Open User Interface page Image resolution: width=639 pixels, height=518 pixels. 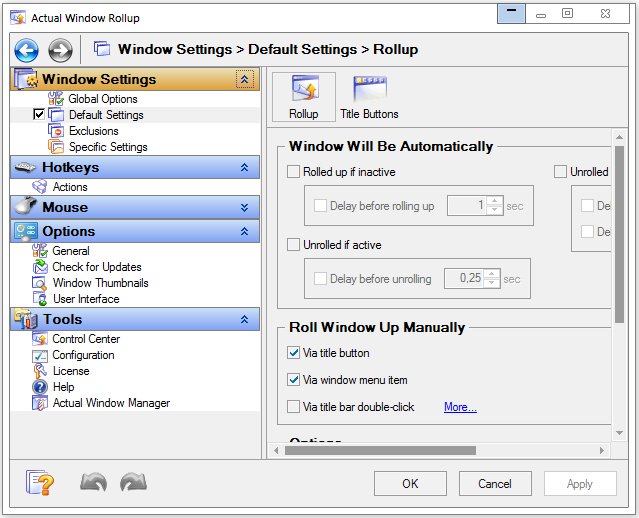86,299
